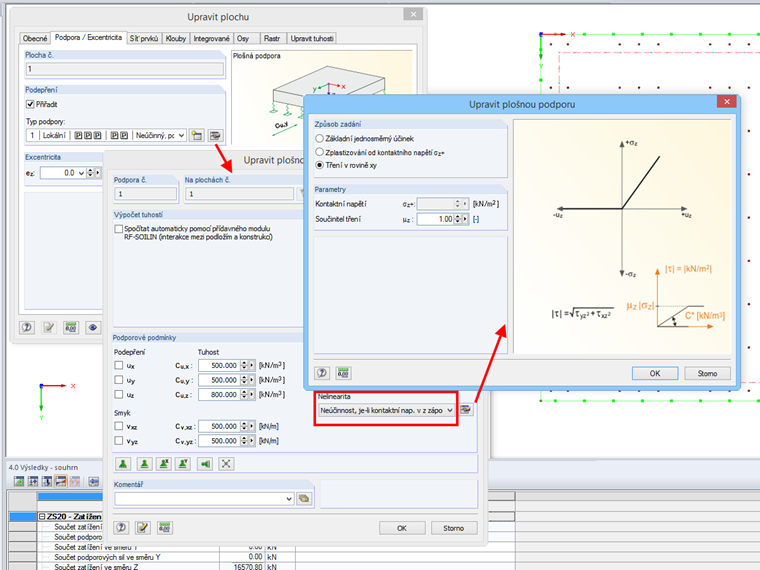Increase Cu,z stiffness with spinner up arrow
Viewport: 760px width, 570px height.
244,392
